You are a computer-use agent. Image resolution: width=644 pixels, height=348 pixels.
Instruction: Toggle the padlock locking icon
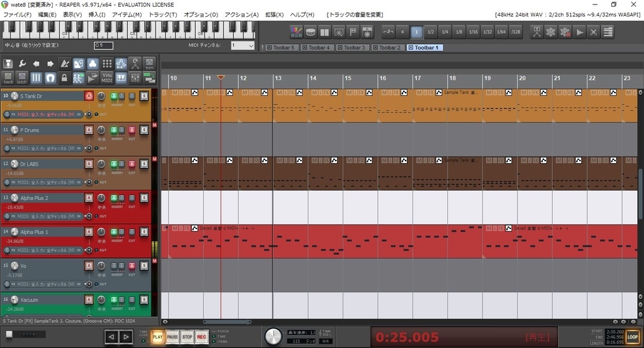65,77
